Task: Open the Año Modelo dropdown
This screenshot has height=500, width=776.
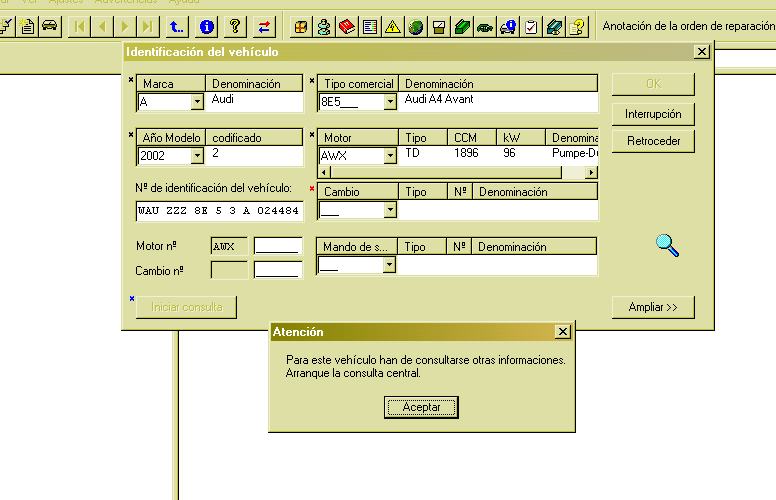Action: tap(197, 155)
